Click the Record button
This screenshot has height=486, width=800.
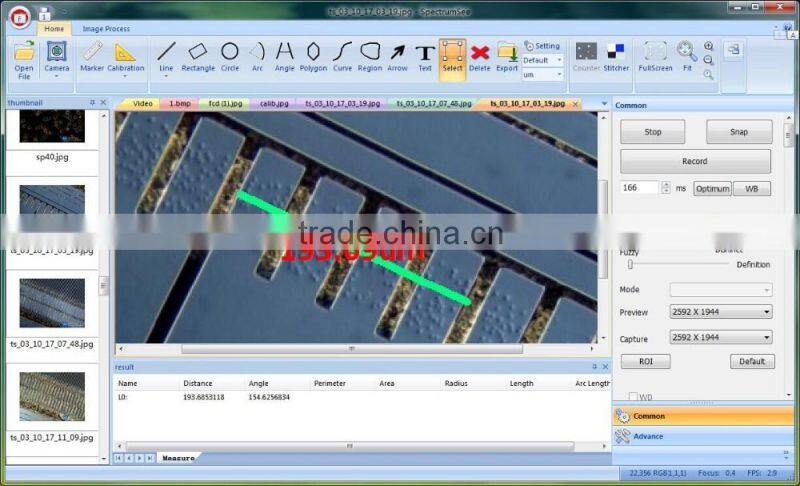tap(695, 161)
